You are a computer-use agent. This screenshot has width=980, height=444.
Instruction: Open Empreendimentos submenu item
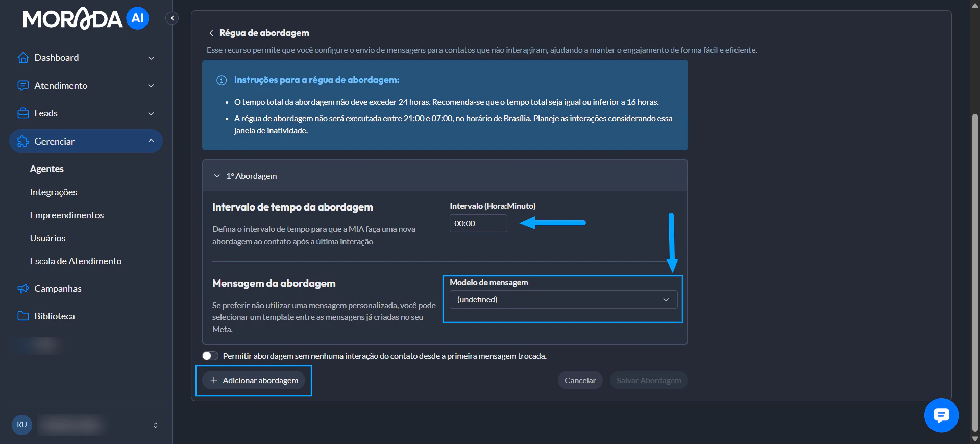67,215
